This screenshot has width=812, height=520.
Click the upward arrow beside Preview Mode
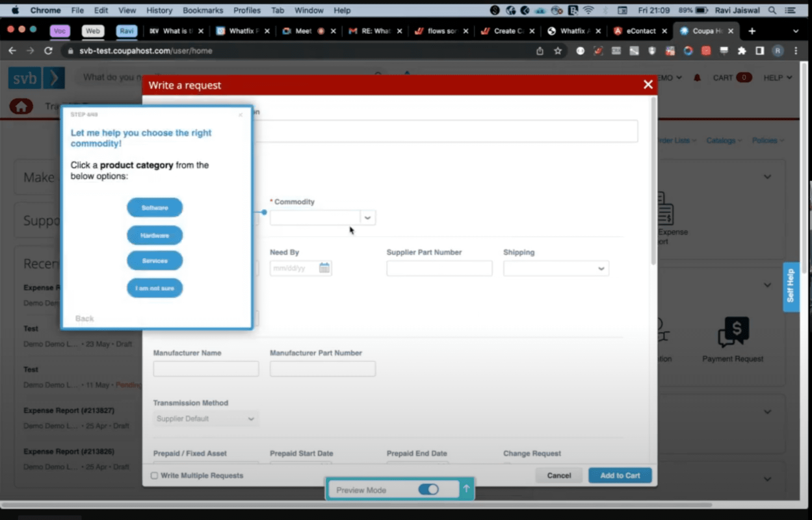466,489
